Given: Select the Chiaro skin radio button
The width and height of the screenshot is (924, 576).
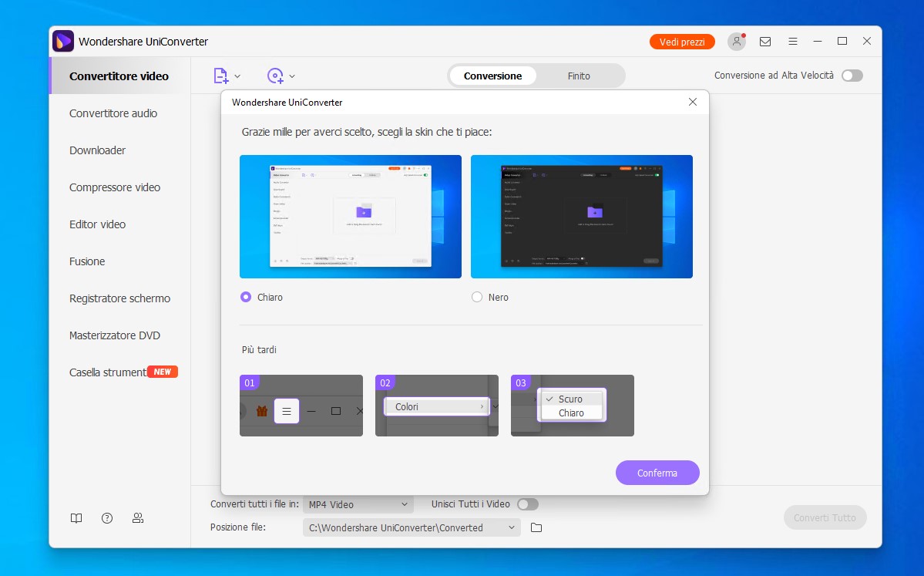Looking at the screenshot, I should point(246,297).
